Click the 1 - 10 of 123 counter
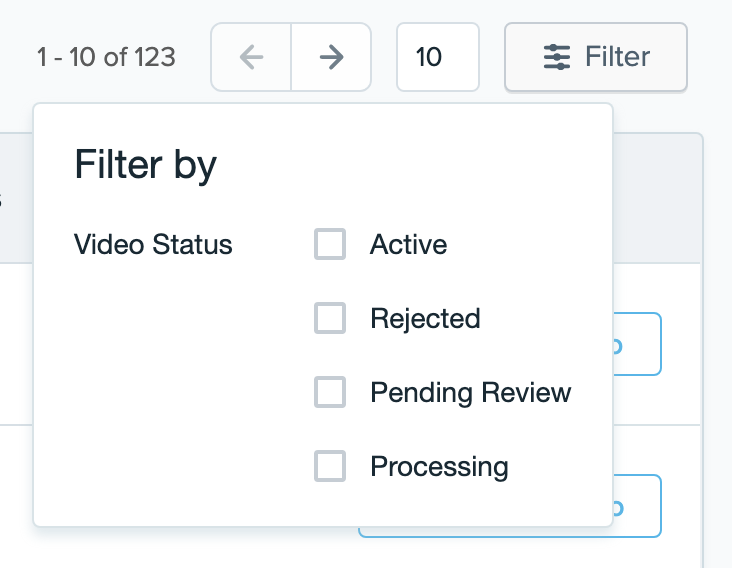The width and height of the screenshot is (732, 568). point(106,57)
